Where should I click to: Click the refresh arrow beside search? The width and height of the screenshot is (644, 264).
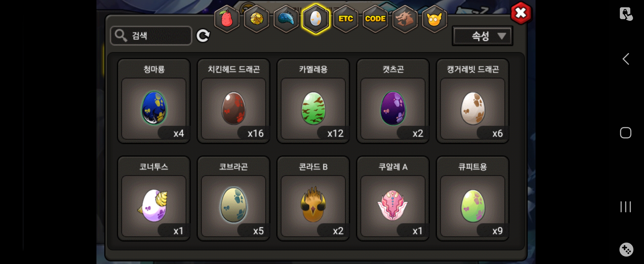click(x=203, y=36)
